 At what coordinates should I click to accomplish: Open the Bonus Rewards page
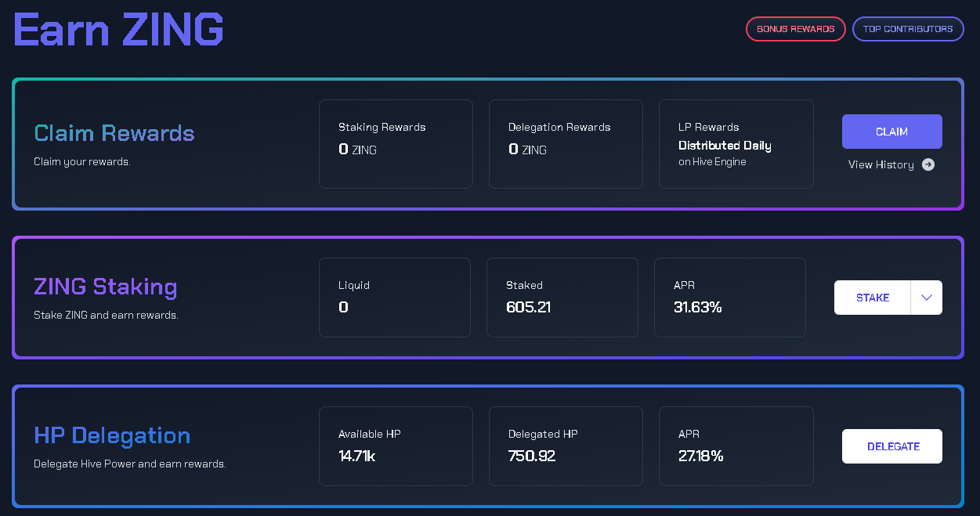pos(795,29)
